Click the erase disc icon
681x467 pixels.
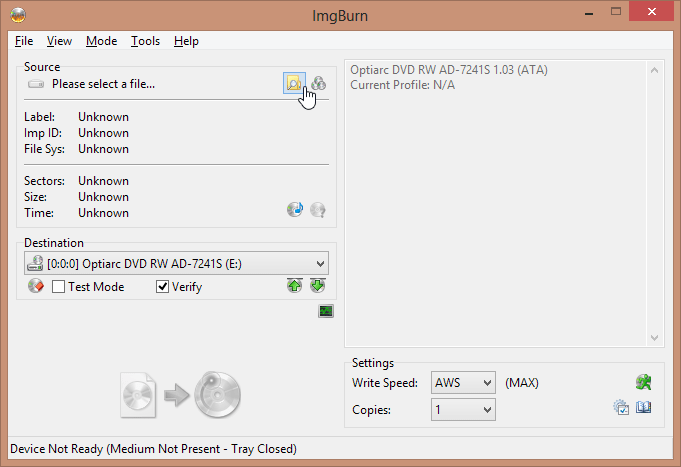(36, 286)
